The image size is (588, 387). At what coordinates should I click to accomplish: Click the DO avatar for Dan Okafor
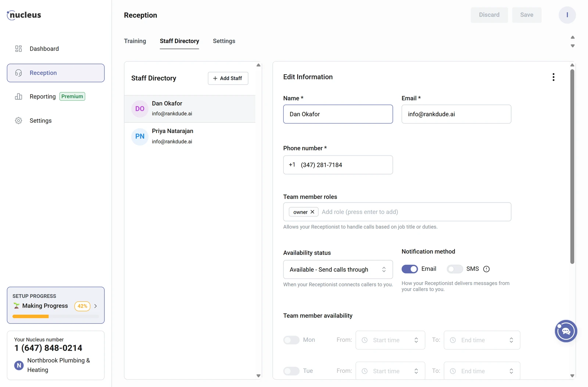140,109
